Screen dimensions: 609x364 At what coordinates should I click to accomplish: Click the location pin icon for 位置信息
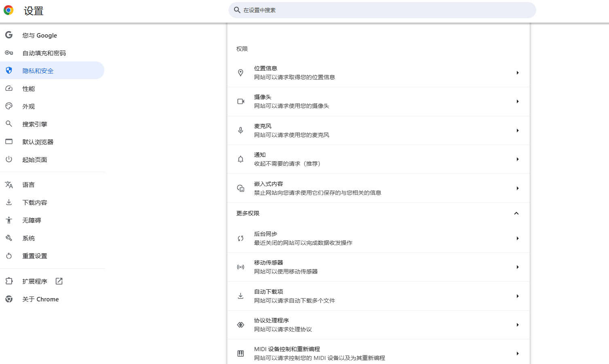[241, 73]
